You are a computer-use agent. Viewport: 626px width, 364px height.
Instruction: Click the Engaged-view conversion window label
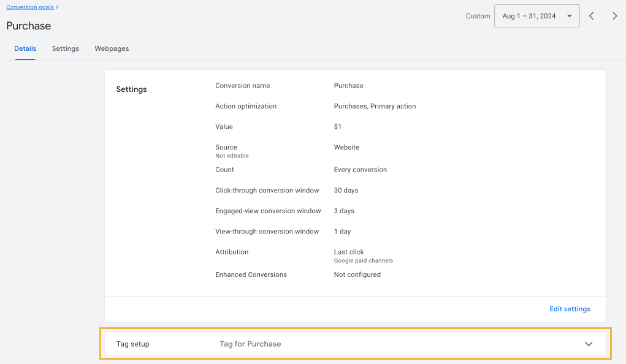[x=268, y=211]
